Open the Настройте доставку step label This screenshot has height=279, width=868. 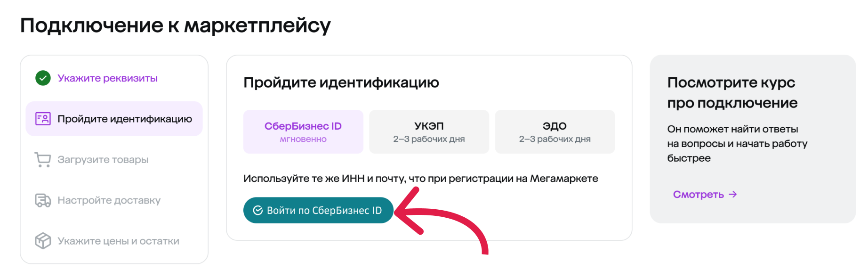[109, 200]
